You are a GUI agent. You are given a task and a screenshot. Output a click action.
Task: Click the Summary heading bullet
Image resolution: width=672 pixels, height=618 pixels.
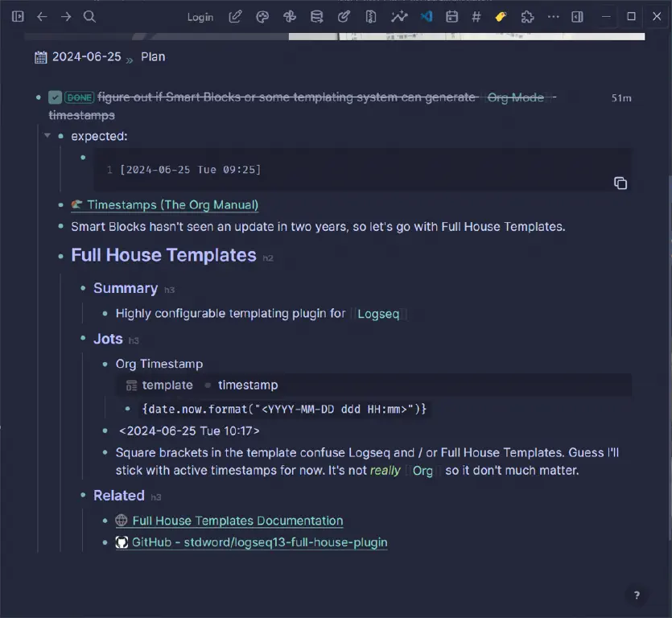[x=83, y=288]
